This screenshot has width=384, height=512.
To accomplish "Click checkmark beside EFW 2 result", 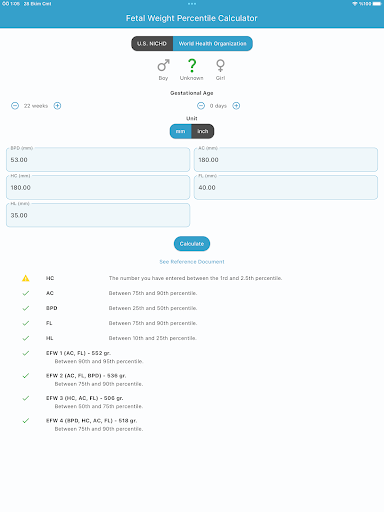I will pos(26,376).
